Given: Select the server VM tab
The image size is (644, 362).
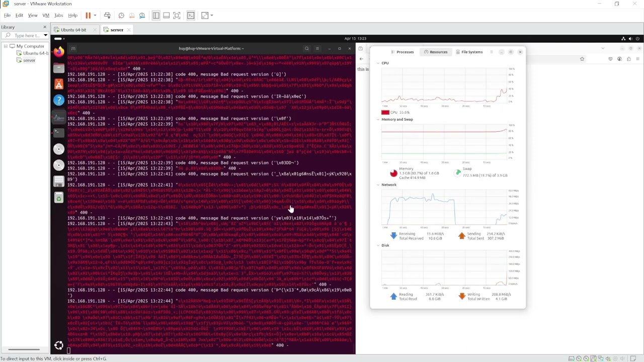Looking at the screenshot, I should pos(117,30).
